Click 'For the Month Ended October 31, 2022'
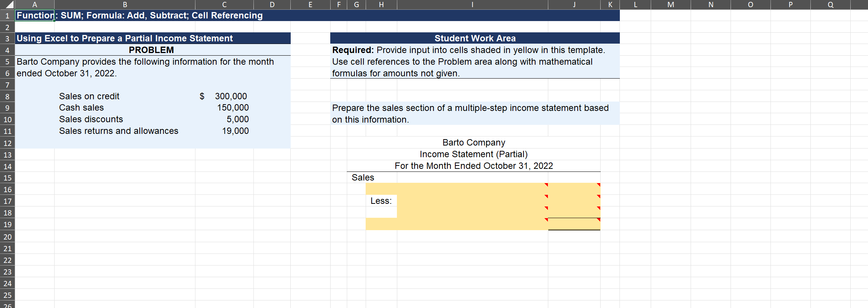This screenshot has width=868, height=308. point(474,166)
